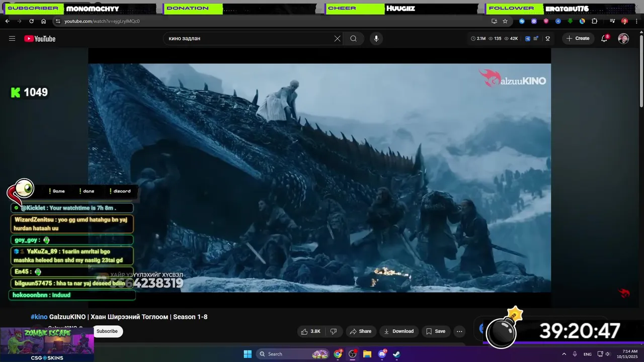Click the views stat 2.1M
This screenshot has height=362, width=644.
pyautogui.click(x=478, y=39)
